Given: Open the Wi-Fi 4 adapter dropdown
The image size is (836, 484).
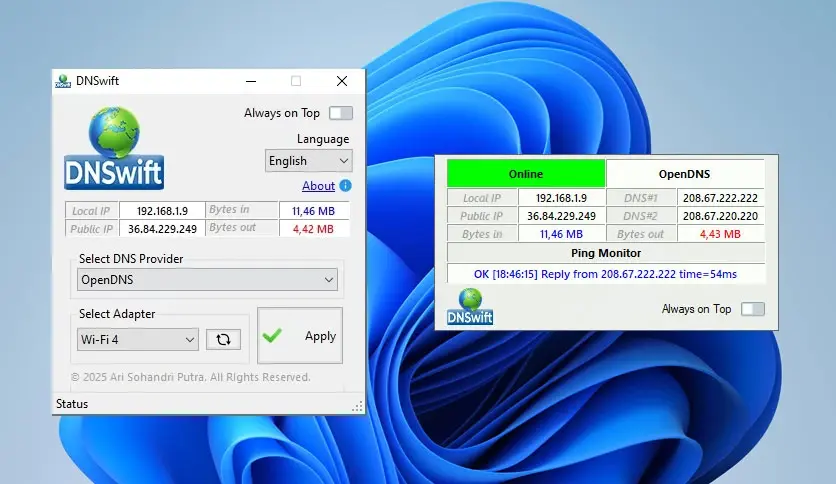Looking at the screenshot, I should [x=138, y=339].
